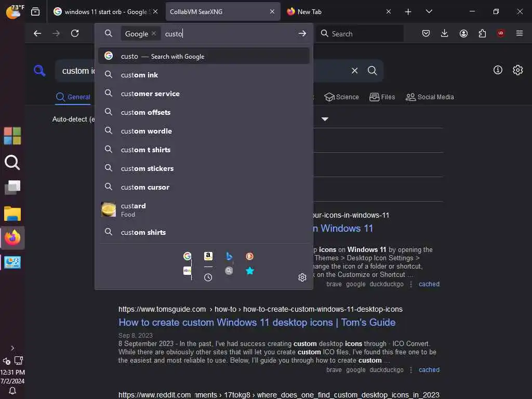
Task: Open cached copy of first Windows 11 result
Action: [429, 284]
